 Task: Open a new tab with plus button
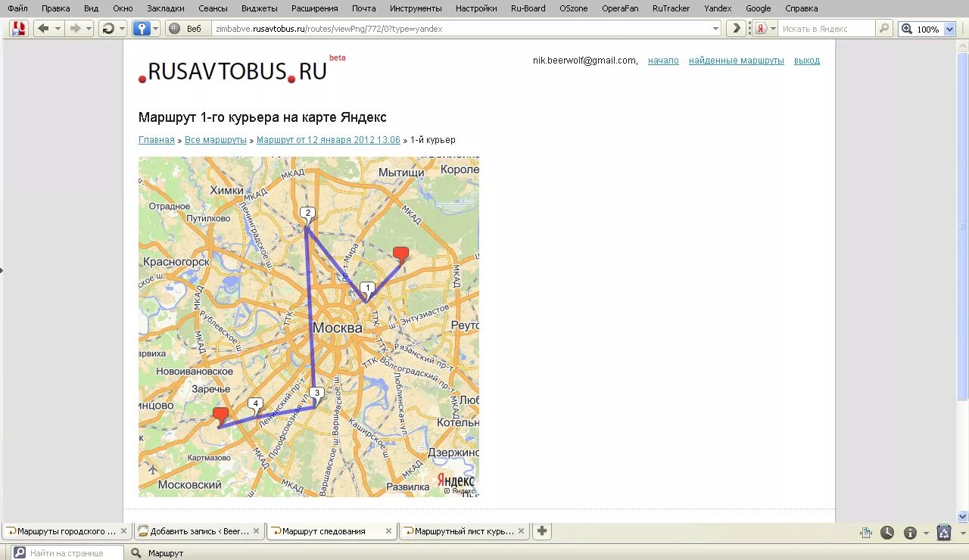[x=542, y=531]
